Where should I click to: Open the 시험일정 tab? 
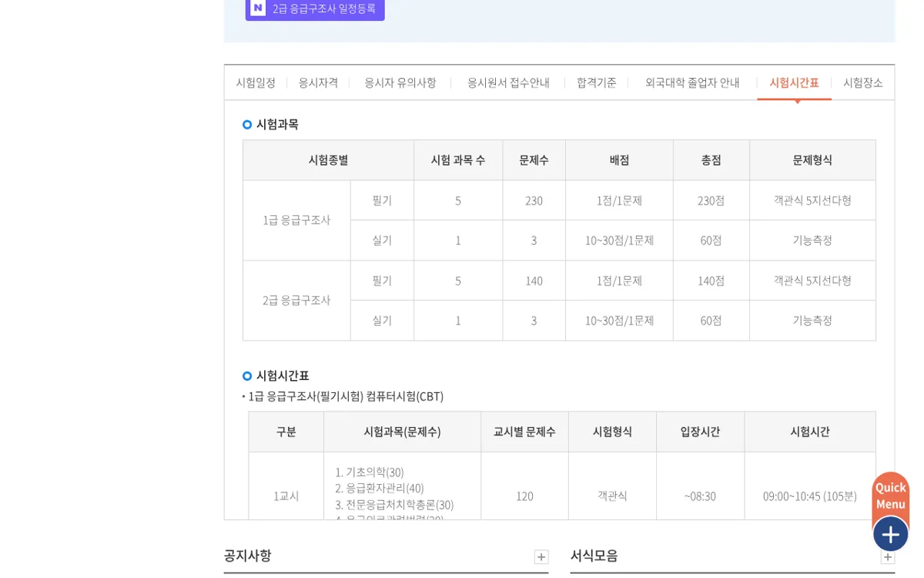tap(256, 82)
